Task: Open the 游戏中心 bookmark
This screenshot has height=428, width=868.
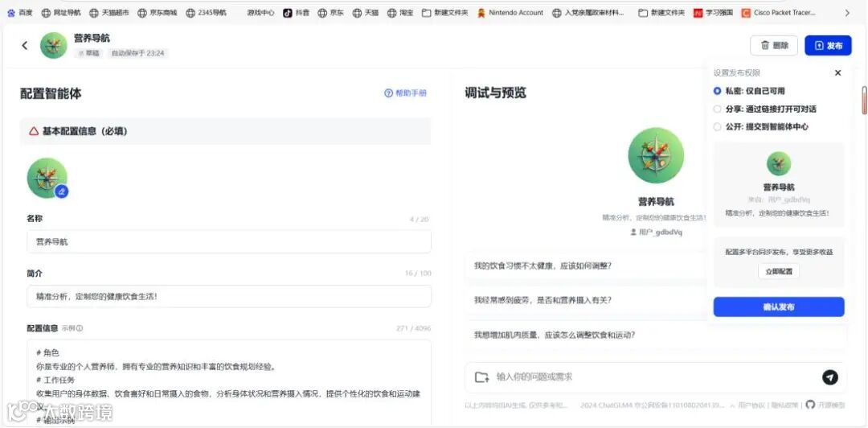Action: pos(260,12)
